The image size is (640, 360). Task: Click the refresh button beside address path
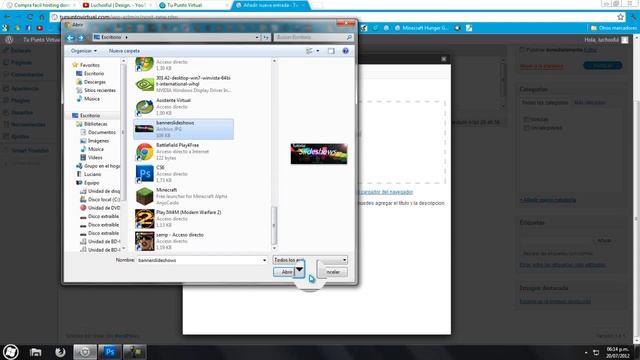tap(266, 38)
